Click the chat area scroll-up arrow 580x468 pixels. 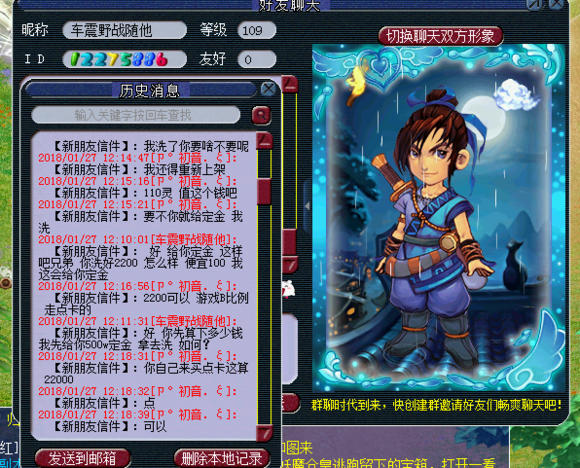(290, 84)
